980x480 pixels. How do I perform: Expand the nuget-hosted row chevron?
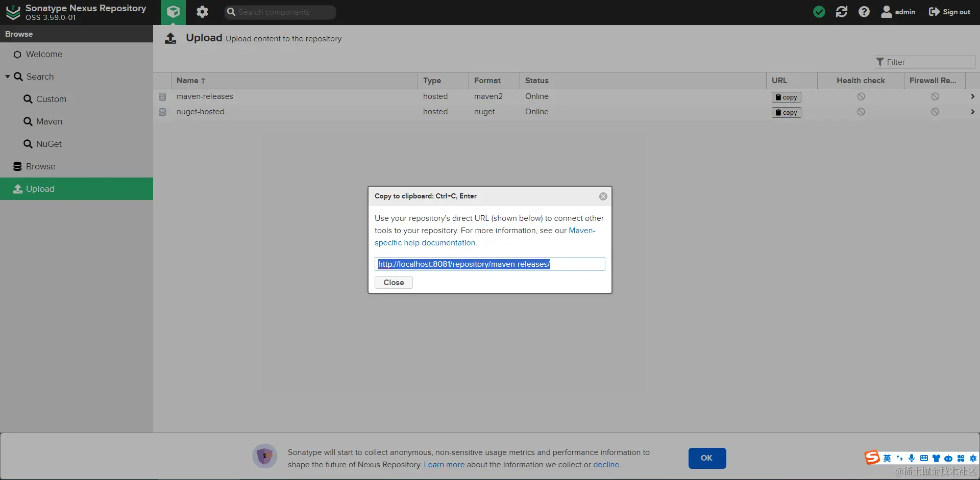pos(972,112)
